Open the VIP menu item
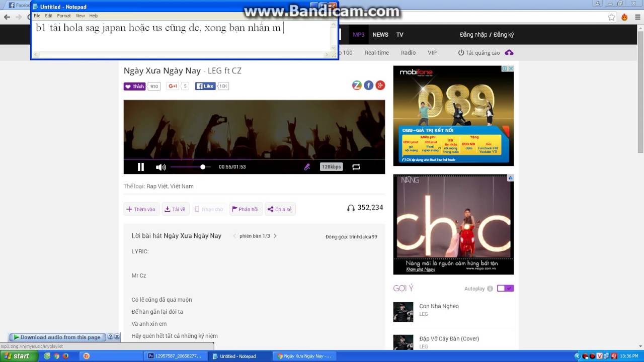The width and height of the screenshot is (644, 362). click(x=432, y=53)
